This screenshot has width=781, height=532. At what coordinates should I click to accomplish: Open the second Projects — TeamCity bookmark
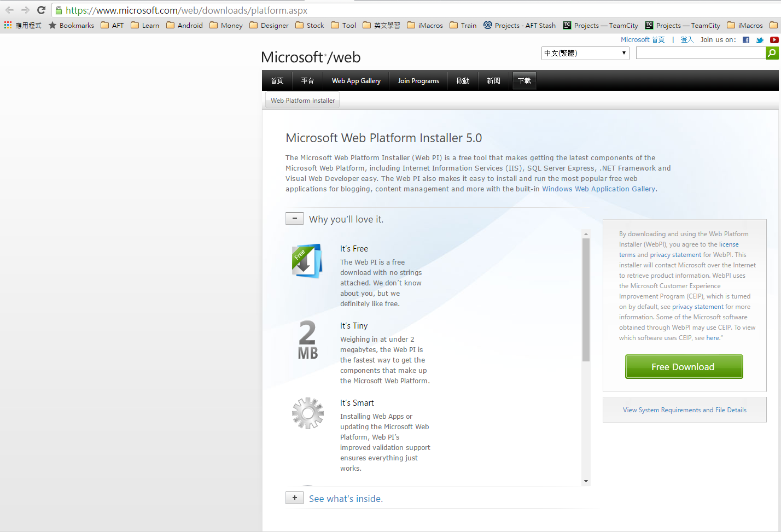[x=683, y=25]
